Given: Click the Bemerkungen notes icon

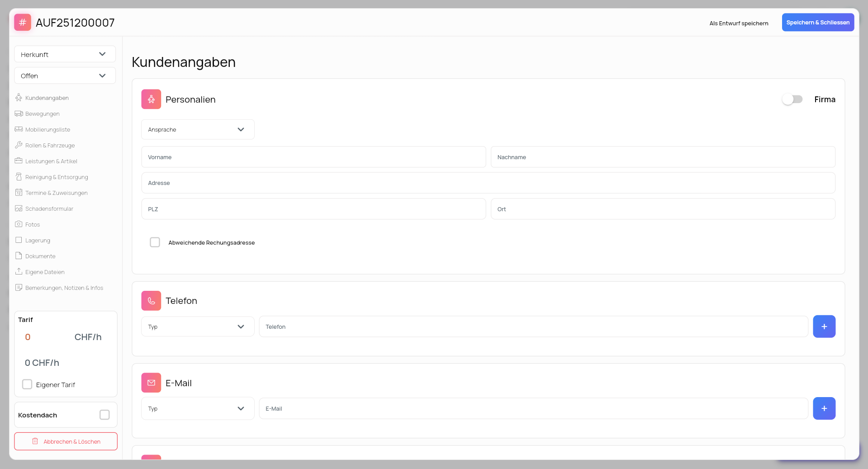Looking at the screenshot, I should (x=19, y=288).
